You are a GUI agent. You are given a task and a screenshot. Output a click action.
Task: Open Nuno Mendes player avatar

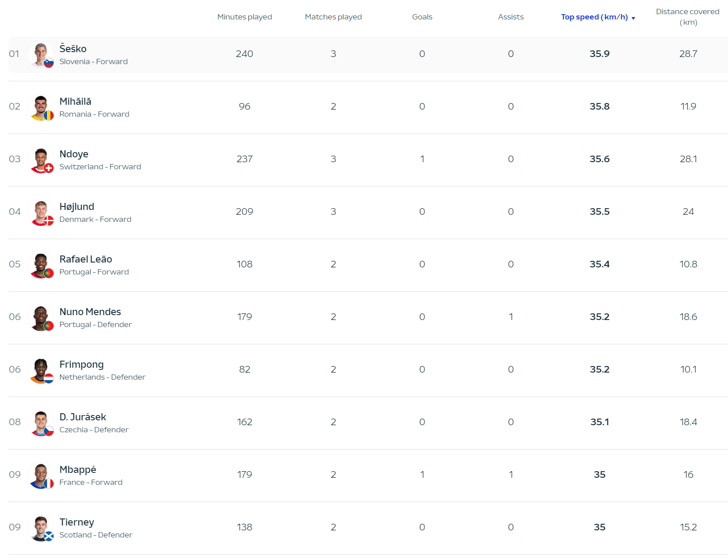(41, 317)
